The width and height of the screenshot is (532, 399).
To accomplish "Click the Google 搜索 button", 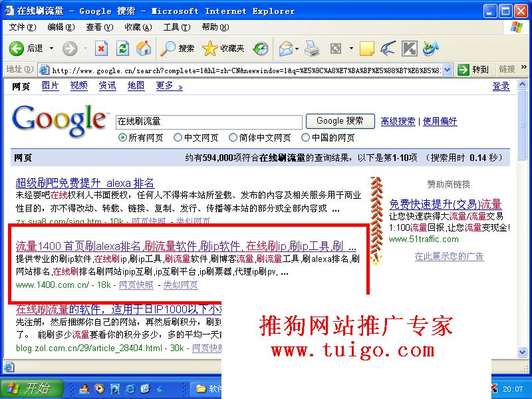I will [x=340, y=121].
